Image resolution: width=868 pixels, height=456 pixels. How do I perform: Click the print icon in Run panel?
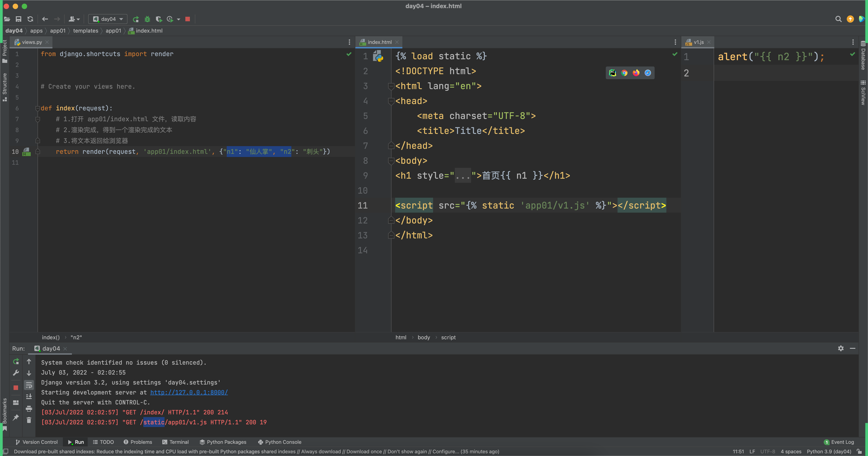29,408
